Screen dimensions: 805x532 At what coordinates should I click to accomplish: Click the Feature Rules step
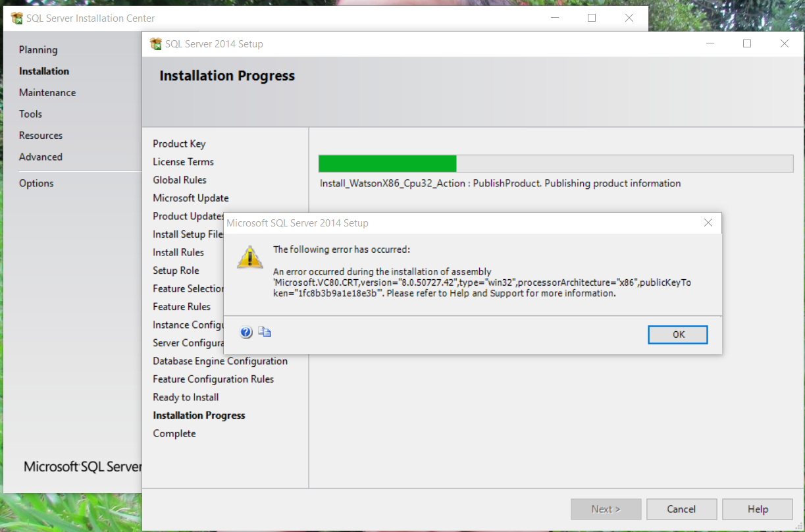pos(182,307)
